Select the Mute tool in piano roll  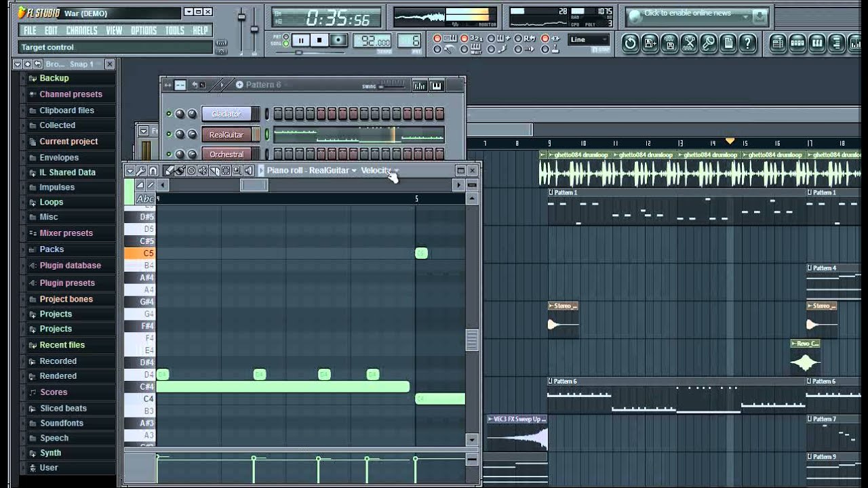[x=203, y=171]
